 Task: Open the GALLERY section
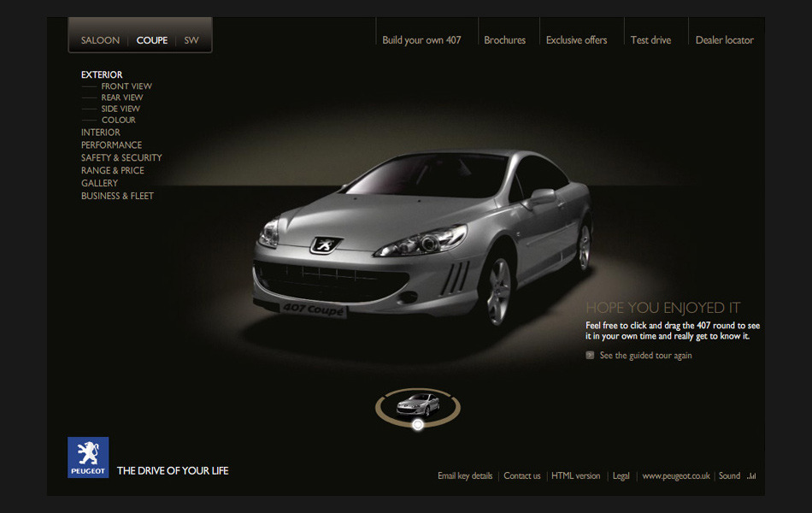tap(99, 183)
